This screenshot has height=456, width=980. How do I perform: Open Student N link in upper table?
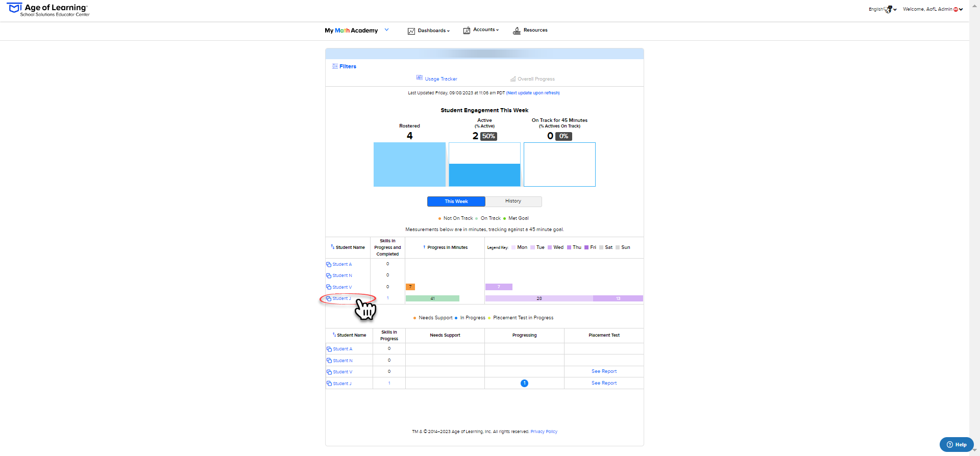click(x=342, y=276)
